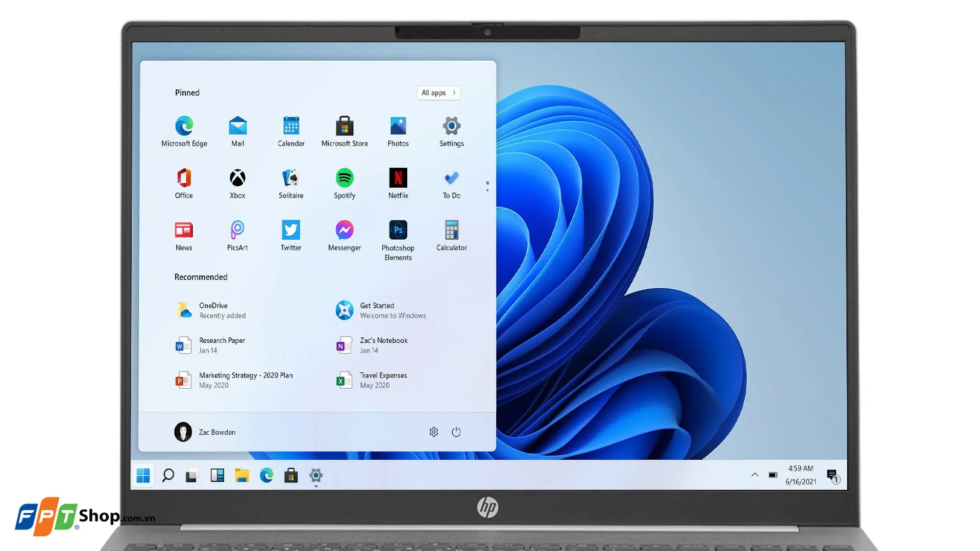This screenshot has width=980, height=551.
Task: Expand the All apps list
Action: click(x=438, y=93)
